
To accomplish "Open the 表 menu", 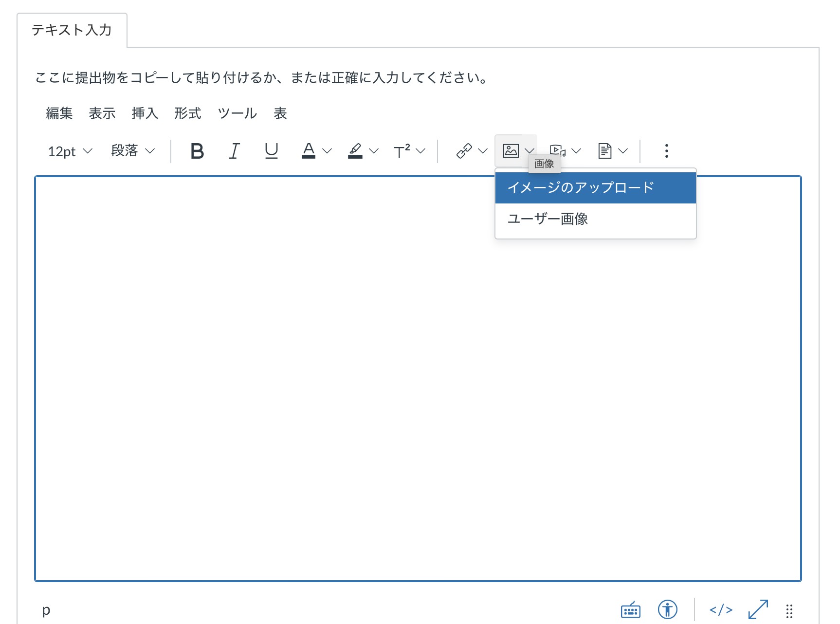I will (x=280, y=113).
